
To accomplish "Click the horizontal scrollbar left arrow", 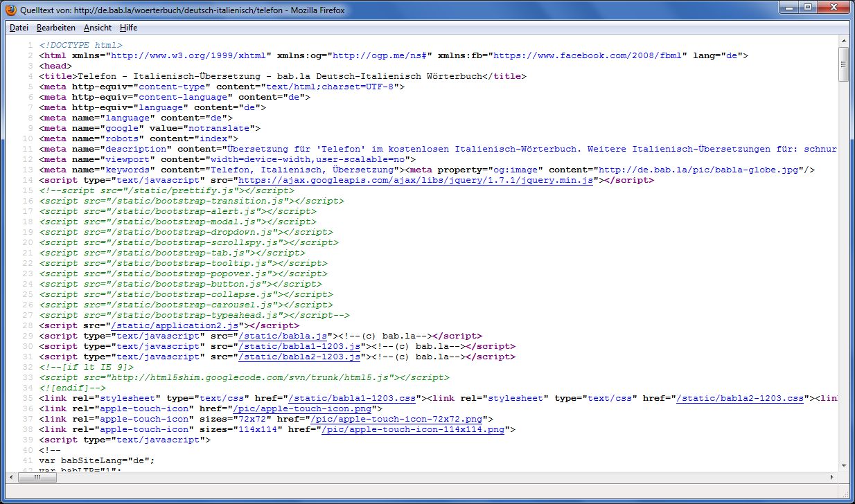I will [11, 478].
